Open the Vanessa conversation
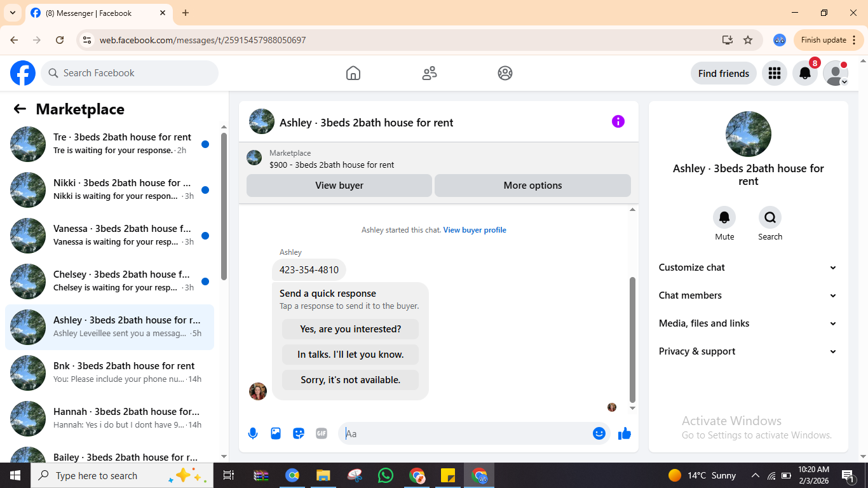868x488 pixels. coord(109,235)
